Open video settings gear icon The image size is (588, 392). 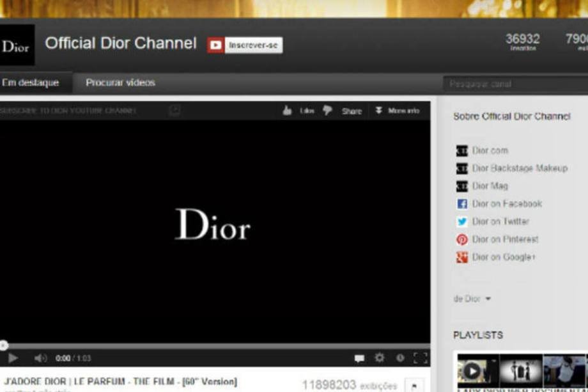tap(380, 358)
